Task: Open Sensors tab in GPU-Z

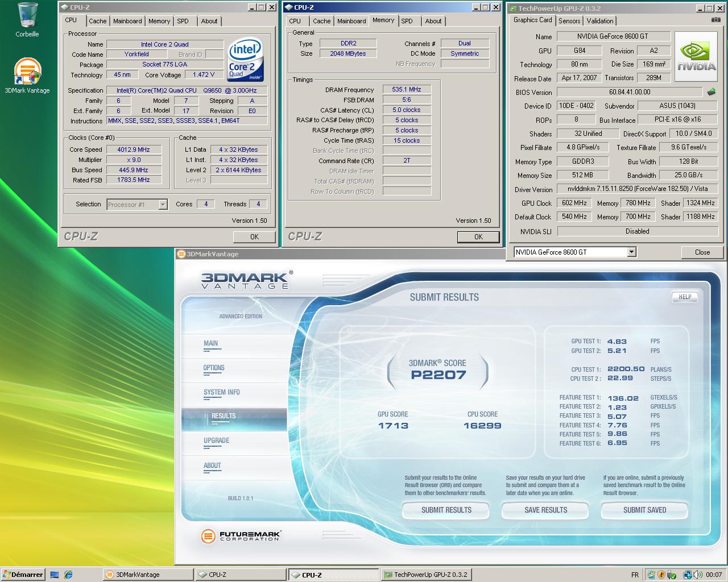Action: (x=569, y=21)
